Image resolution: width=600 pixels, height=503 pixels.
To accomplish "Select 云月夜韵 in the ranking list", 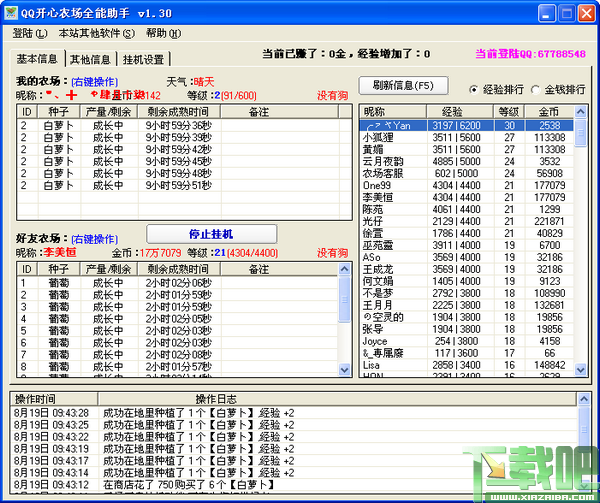I will pos(466,161).
